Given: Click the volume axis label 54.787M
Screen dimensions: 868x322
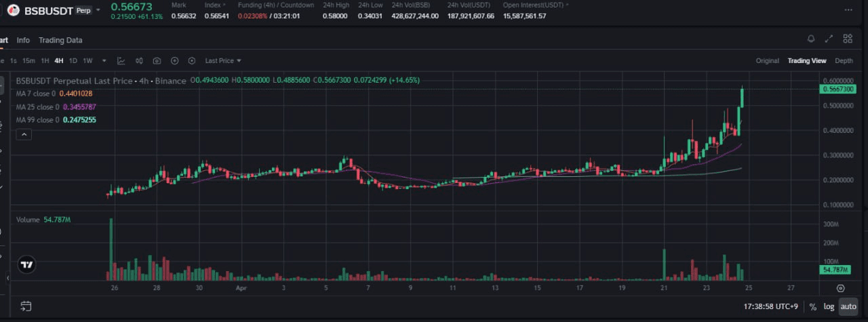Looking at the screenshot, I should [x=834, y=270].
